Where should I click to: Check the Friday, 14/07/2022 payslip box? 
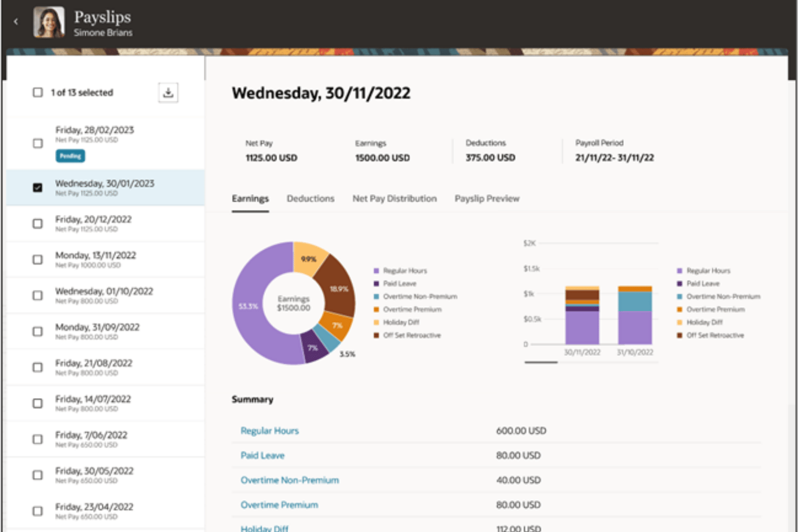coord(38,403)
